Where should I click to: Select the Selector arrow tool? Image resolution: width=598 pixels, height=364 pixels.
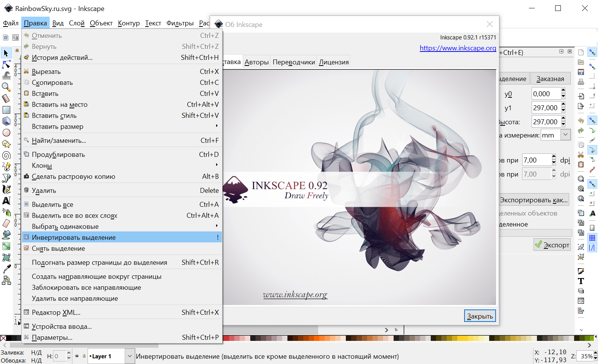6,53
